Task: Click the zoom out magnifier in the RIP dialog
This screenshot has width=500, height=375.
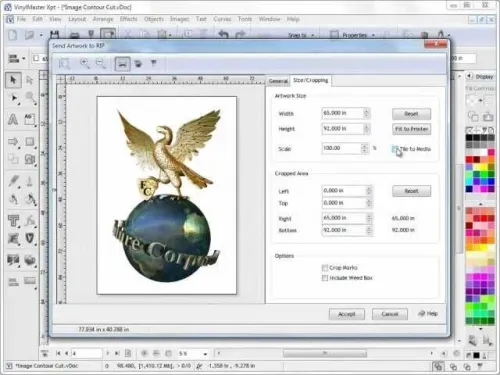Action: 100,63
